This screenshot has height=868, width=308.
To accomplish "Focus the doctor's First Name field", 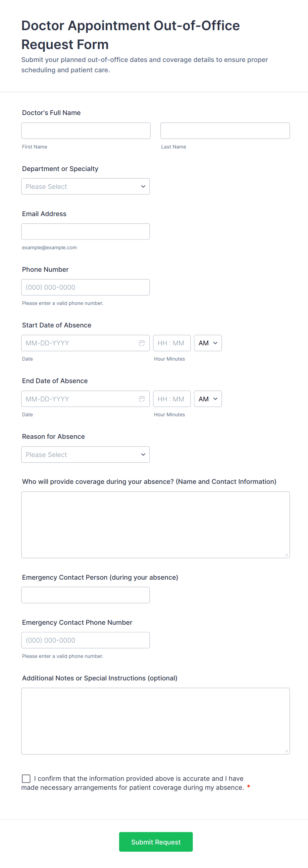I will point(86,131).
